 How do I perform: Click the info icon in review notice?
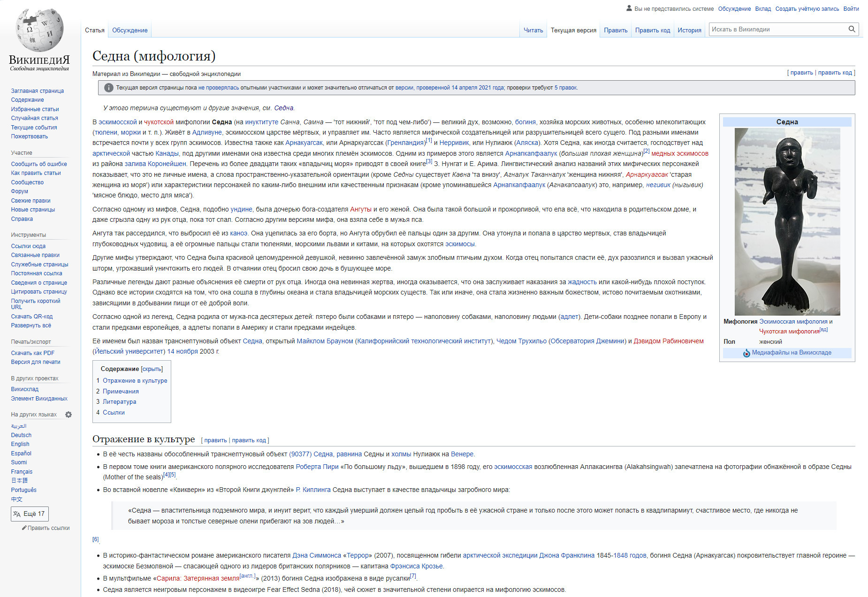pyautogui.click(x=108, y=88)
